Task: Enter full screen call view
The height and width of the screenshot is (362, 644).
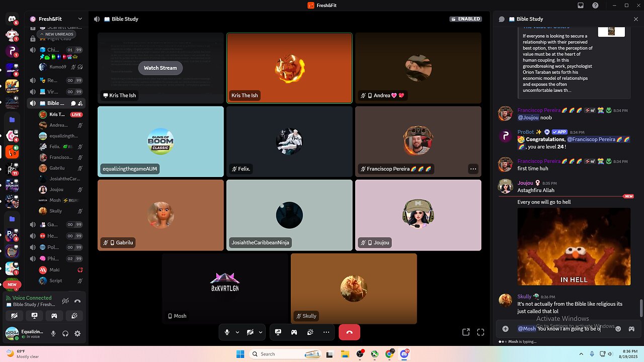Action: [480, 332]
